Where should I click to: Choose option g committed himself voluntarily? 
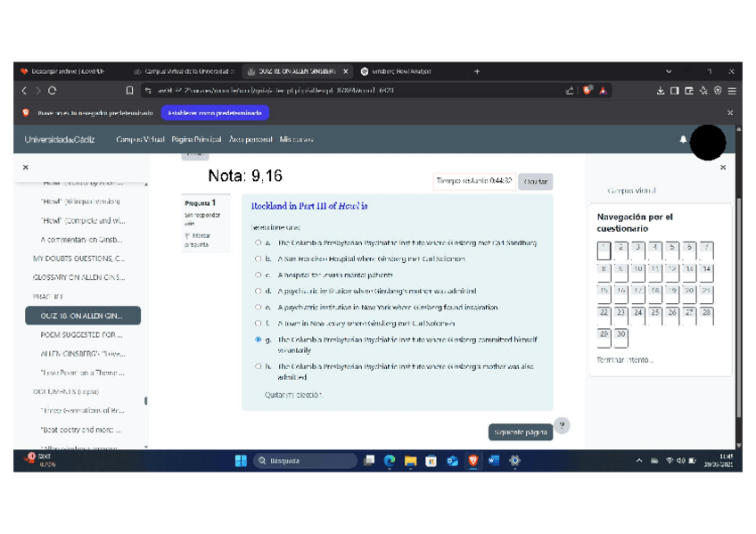(x=259, y=340)
